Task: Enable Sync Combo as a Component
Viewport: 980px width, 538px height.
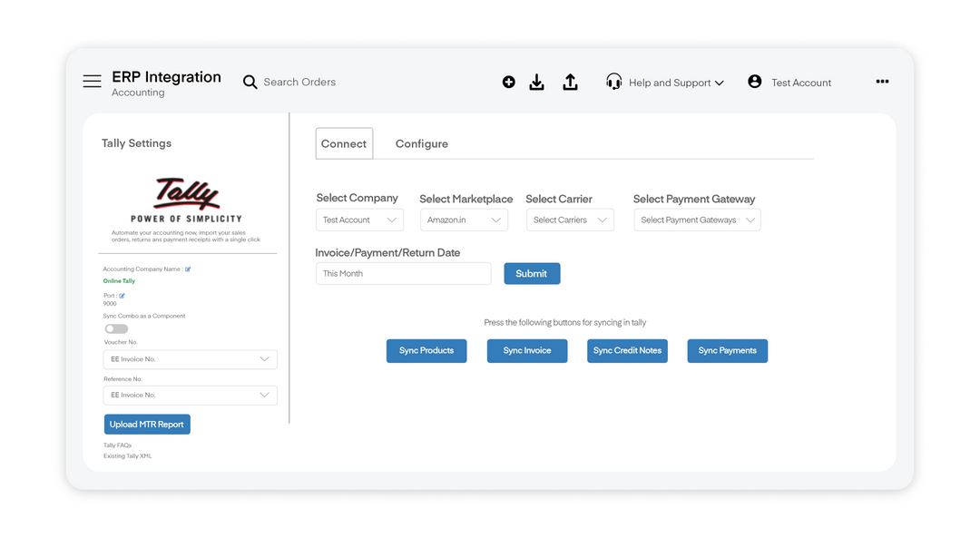Action: [116, 328]
